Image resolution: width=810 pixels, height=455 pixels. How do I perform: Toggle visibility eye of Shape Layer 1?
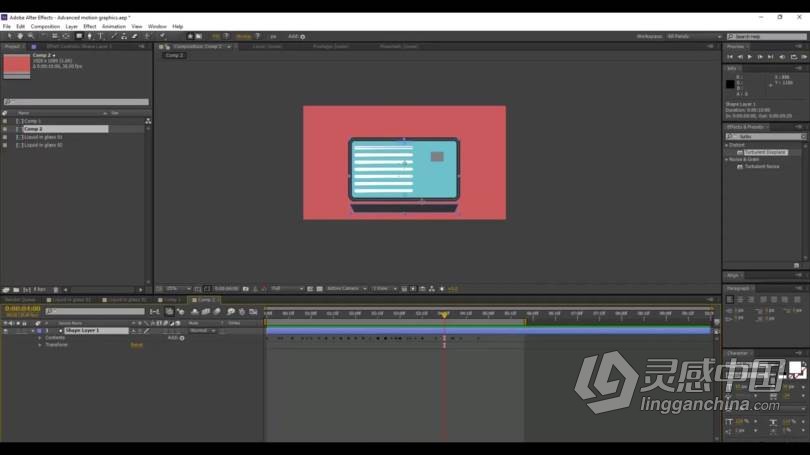click(5, 330)
